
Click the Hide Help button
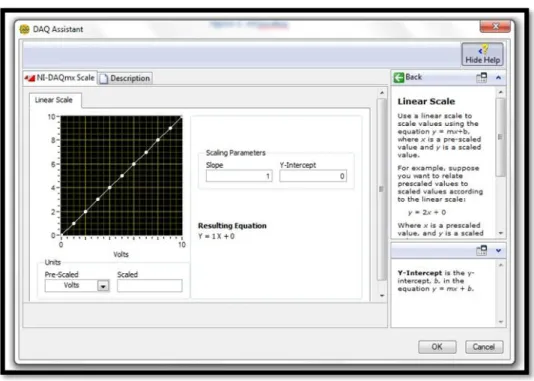pos(482,54)
